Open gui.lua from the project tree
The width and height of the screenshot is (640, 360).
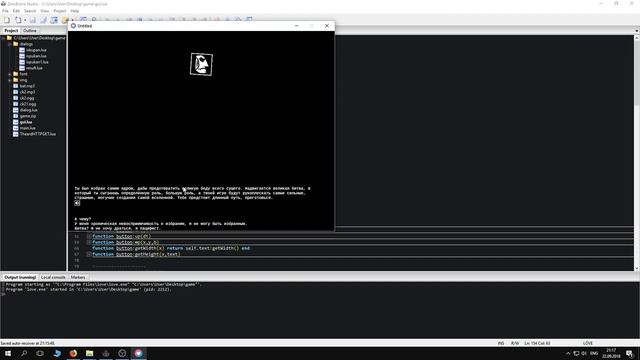click(x=26, y=122)
